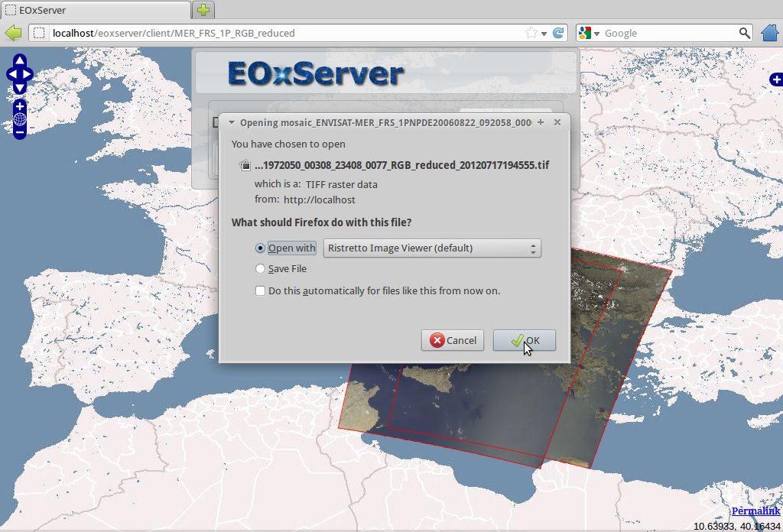This screenshot has height=532, width=783.
Task: Open a new browser tab
Action: [x=203, y=11]
